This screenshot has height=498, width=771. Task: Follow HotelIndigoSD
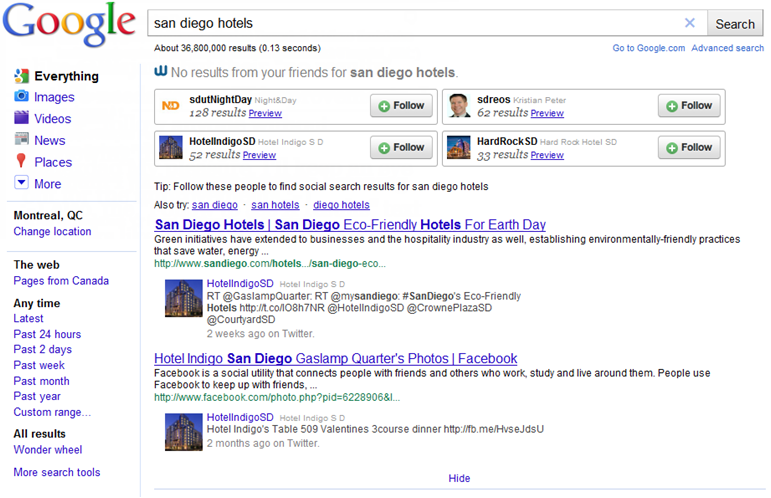401,147
